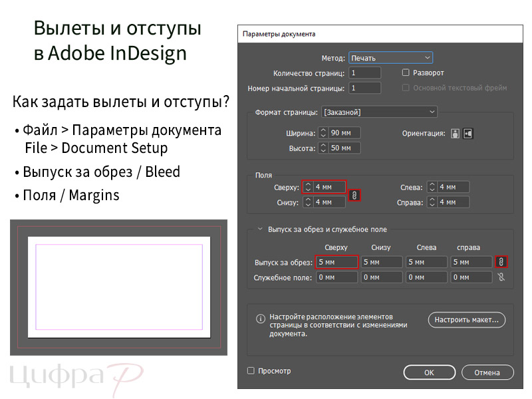Click the Справа margin value field
Viewport: 532px width, 399px height.
coord(453,202)
